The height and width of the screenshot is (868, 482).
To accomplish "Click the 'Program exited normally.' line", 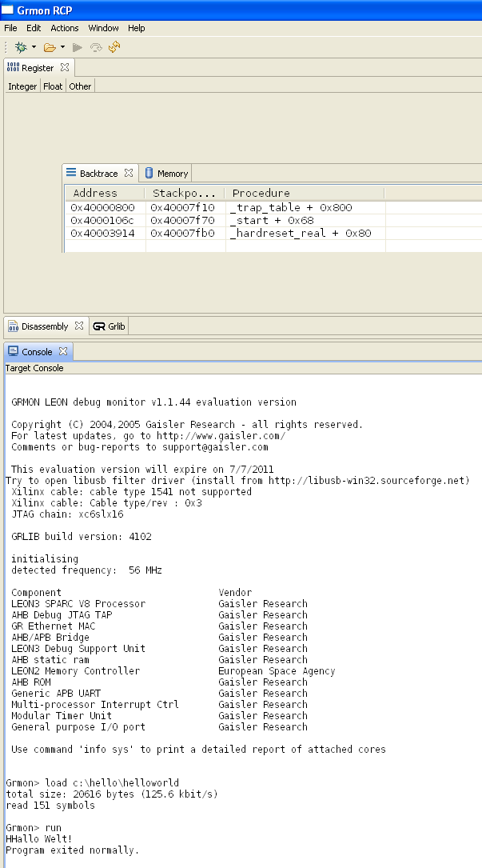I will pyautogui.click(x=73, y=850).
